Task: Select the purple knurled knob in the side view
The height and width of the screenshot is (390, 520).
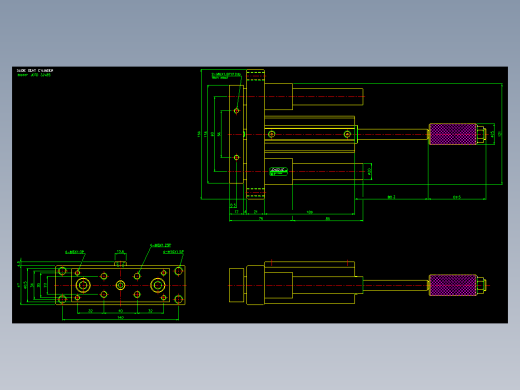Action: tap(453, 285)
